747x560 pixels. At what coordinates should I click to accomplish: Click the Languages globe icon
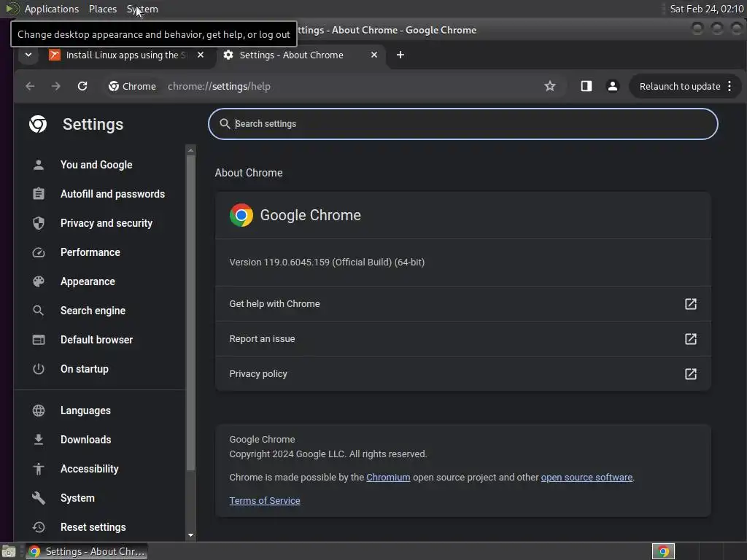coord(39,411)
